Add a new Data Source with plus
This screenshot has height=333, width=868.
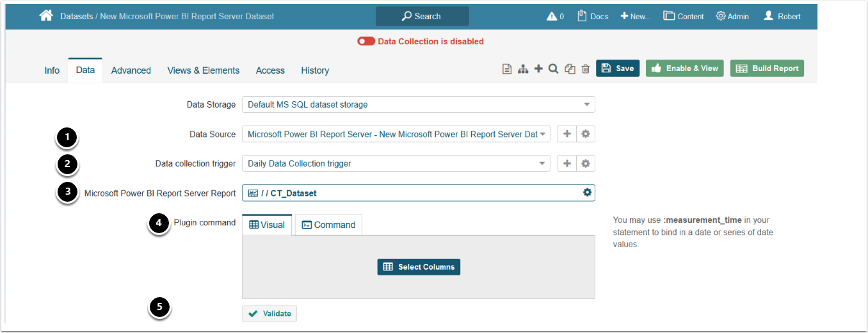[x=567, y=134]
